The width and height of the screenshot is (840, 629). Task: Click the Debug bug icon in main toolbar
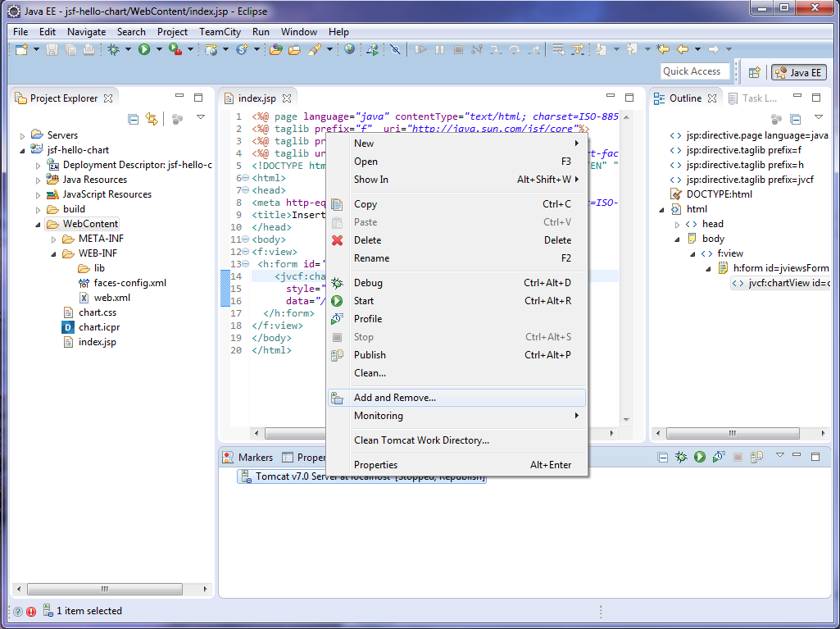[114, 50]
